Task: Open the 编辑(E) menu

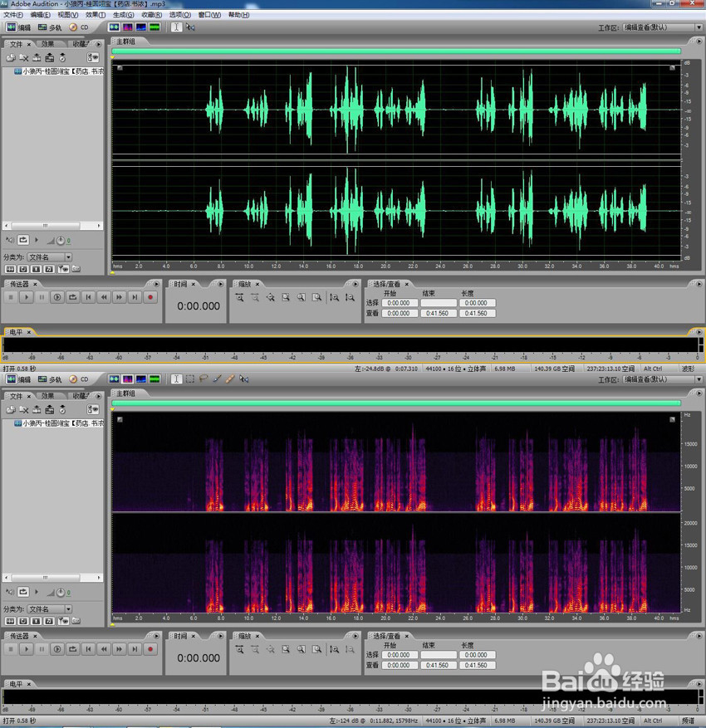Action: pos(41,15)
